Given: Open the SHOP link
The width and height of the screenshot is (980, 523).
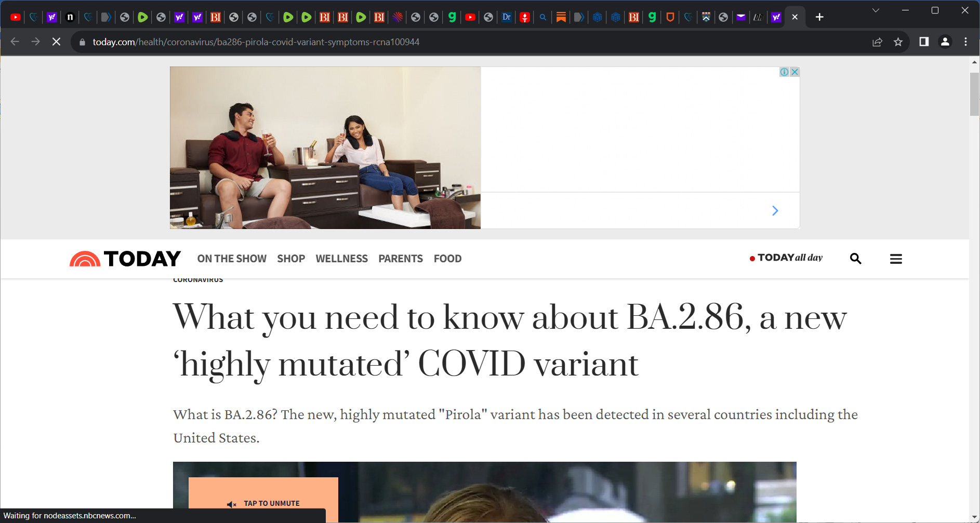Looking at the screenshot, I should tap(290, 259).
